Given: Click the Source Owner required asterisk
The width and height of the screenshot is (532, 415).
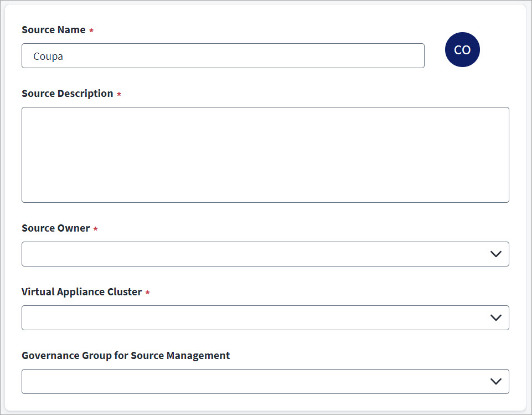Looking at the screenshot, I should click(x=95, y=229).
